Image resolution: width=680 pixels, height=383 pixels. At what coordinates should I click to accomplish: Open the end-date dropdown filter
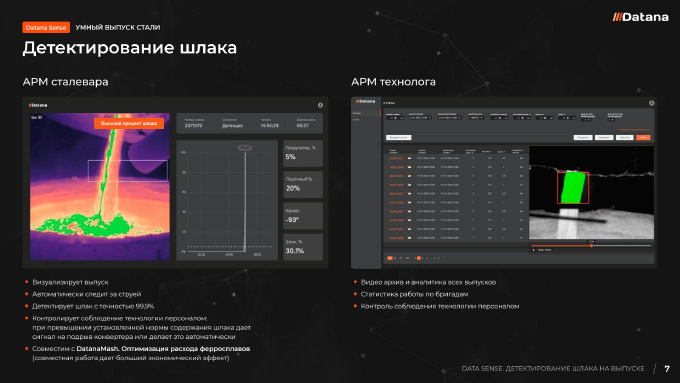click(449, 118)
